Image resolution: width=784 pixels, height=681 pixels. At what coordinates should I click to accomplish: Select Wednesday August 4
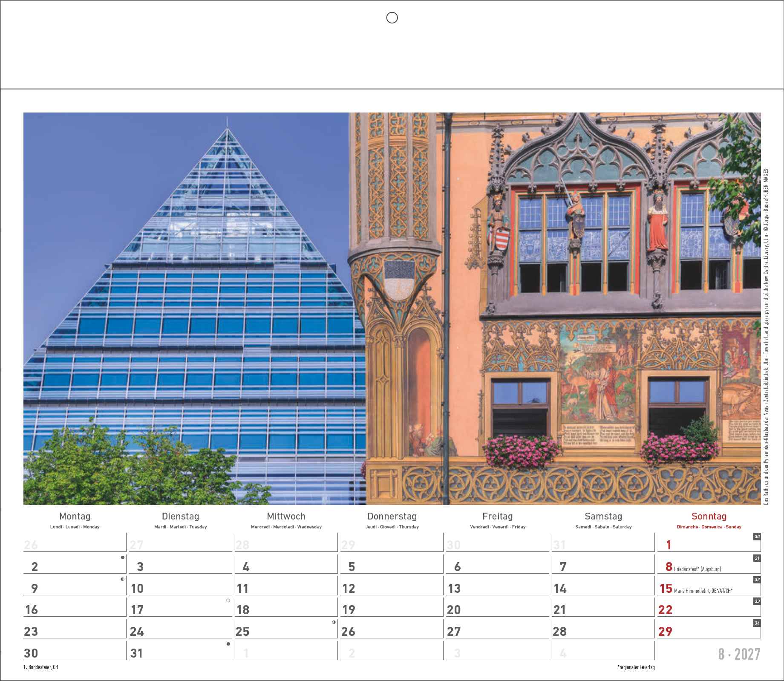246,567
